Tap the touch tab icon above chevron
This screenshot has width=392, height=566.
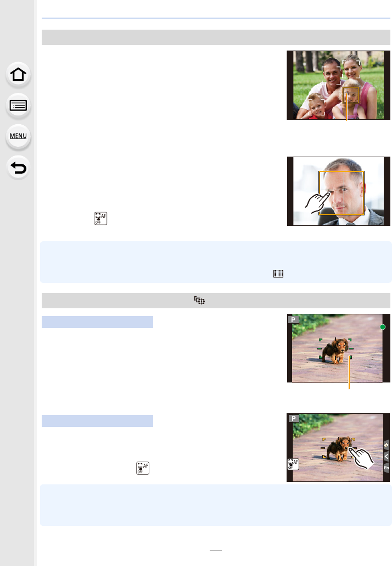[386, 445]
